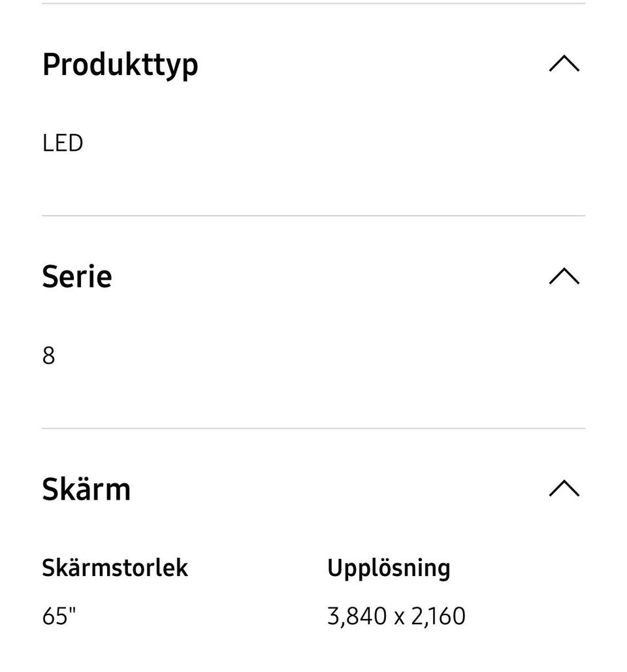Screen dimensions: 627x672
Task: Click the height figure 2,160
Action: coord(438,616)
